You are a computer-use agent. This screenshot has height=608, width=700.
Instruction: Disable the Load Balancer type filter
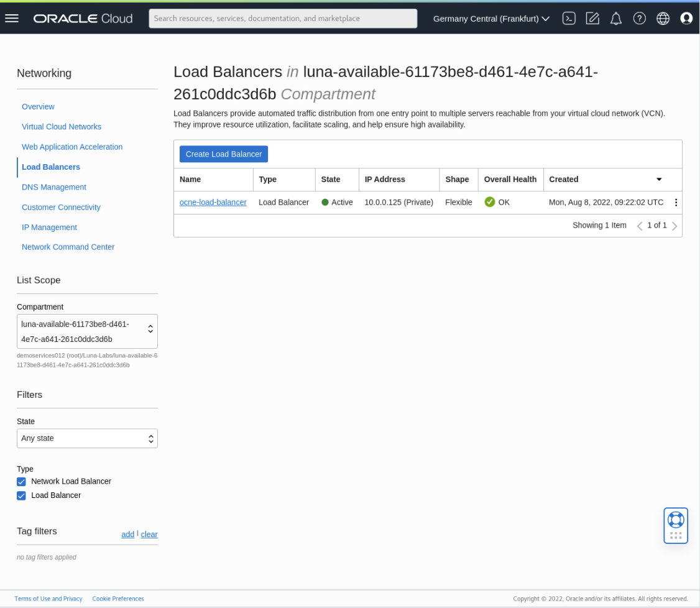(x=21, y=495)
